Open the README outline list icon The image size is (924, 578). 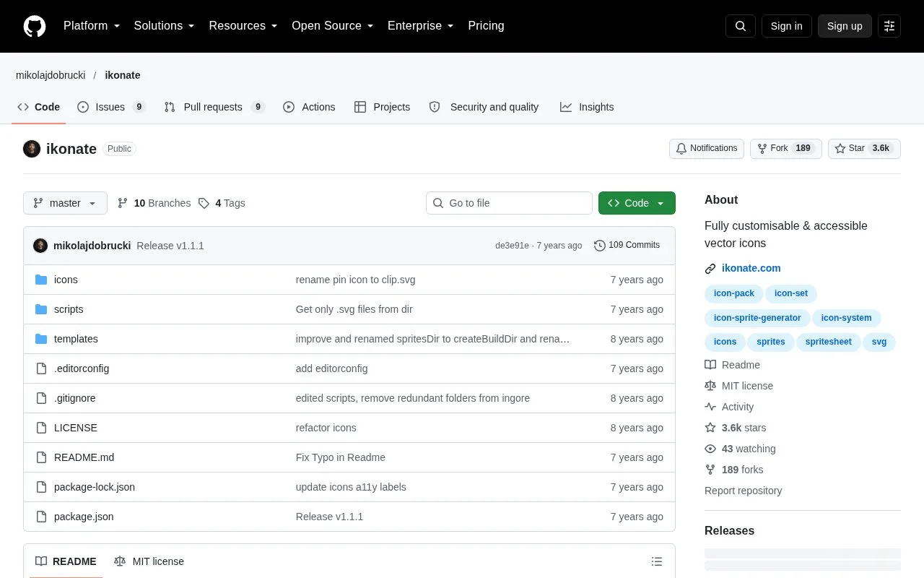coord(657,561)
